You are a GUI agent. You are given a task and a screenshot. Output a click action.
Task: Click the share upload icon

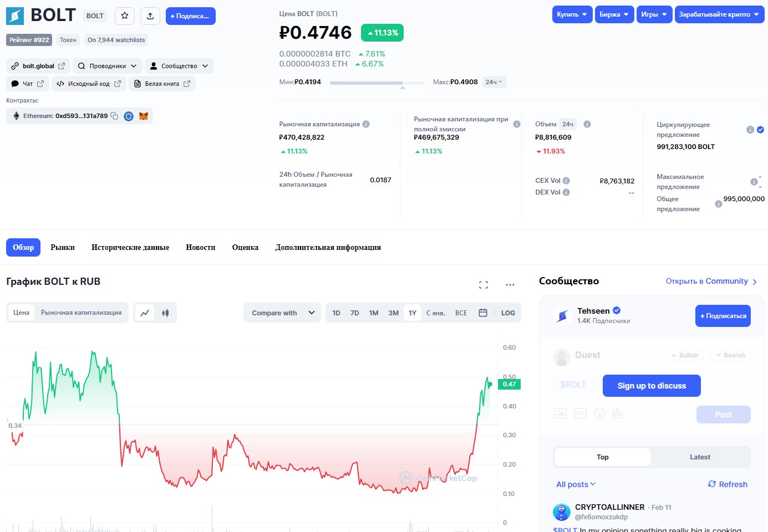point(150,16)
